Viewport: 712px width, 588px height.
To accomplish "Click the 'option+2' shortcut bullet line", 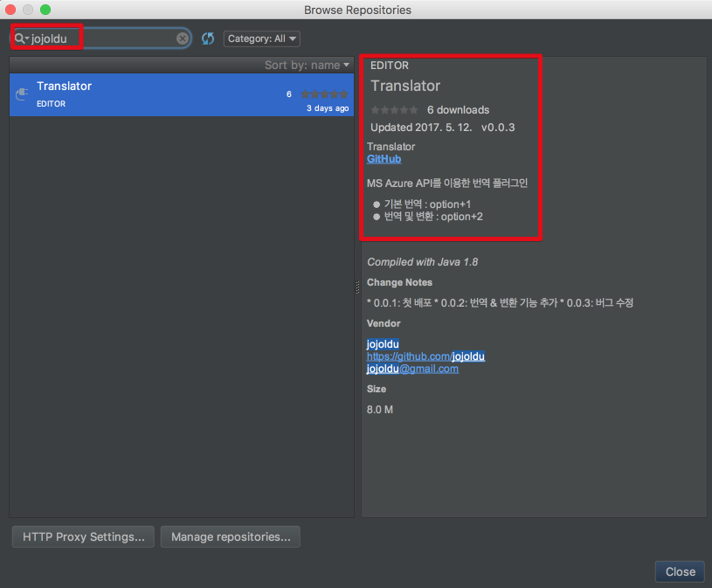I will (x=428, y=217).
